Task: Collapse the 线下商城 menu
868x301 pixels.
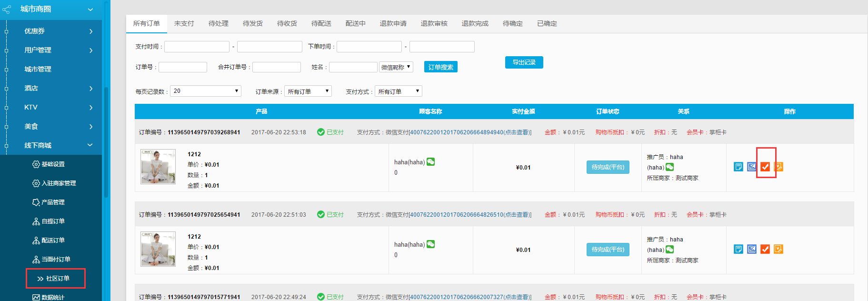Action: [x=90, y=145]
